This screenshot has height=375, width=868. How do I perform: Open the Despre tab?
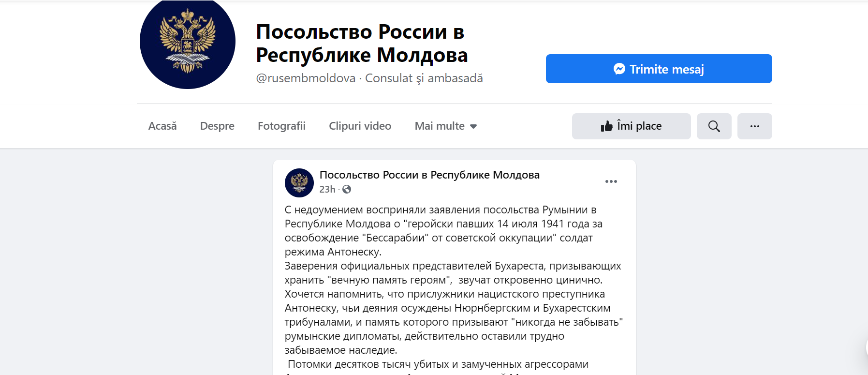tap(217, 126)
